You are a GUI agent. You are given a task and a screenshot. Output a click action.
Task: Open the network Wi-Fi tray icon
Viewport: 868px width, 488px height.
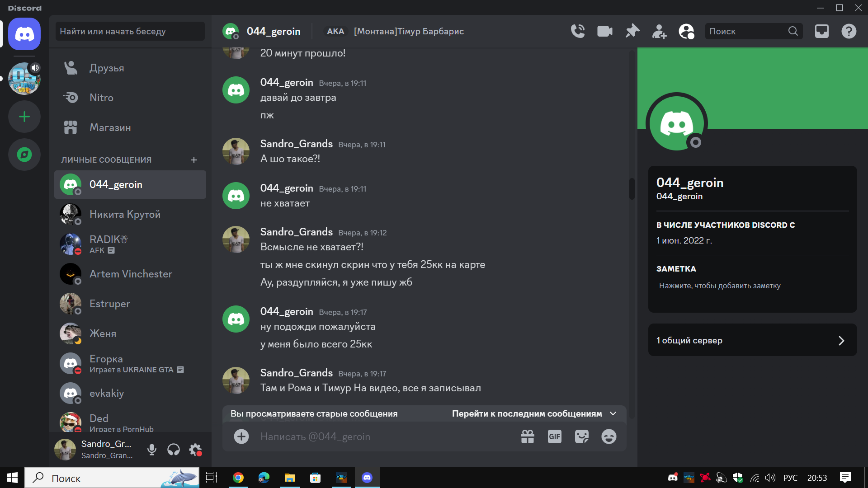click(755, 478)
